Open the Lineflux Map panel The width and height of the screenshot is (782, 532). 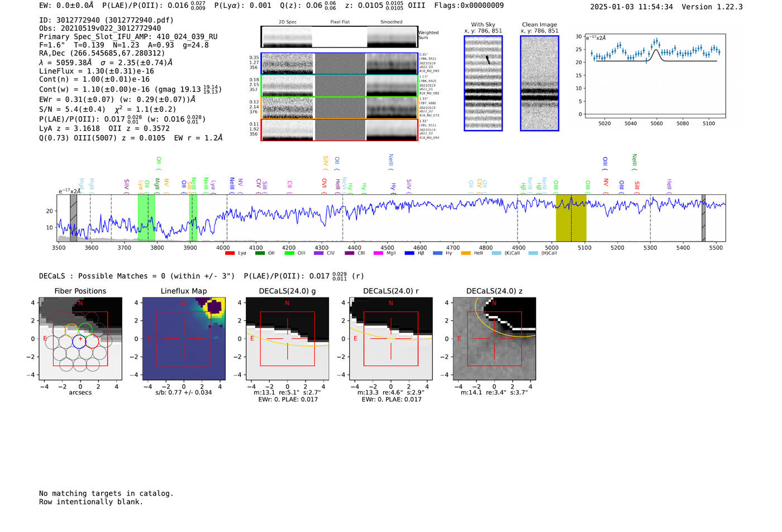184,339
